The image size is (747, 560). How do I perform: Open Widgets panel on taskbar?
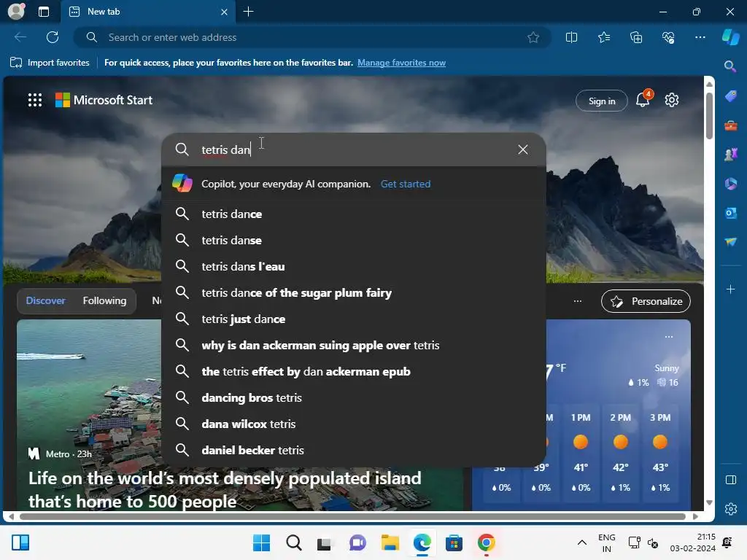(x=20, y=542)
